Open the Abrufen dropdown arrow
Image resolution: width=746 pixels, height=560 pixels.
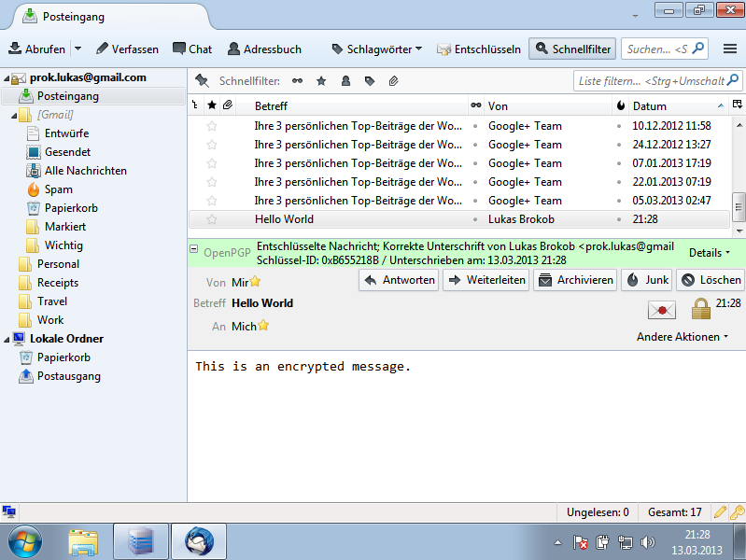click(78, 49)
